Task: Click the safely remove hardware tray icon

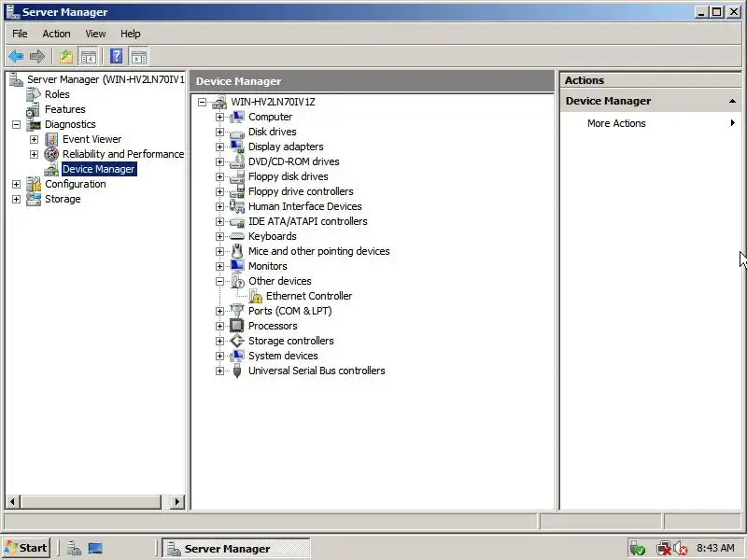Action: pos(637,549)
